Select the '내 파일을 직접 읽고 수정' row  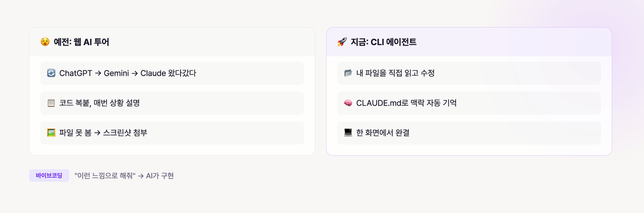[469, 73]
